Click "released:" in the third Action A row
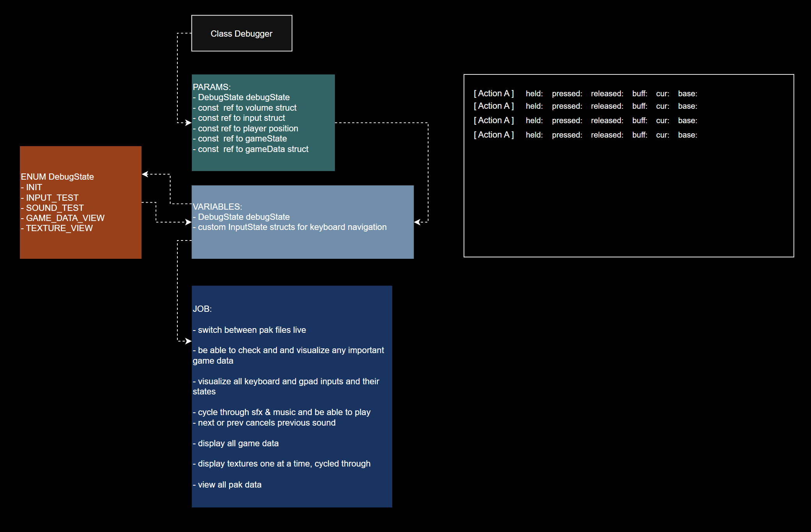This screenshot has height=532, width=811. point(607,120)
